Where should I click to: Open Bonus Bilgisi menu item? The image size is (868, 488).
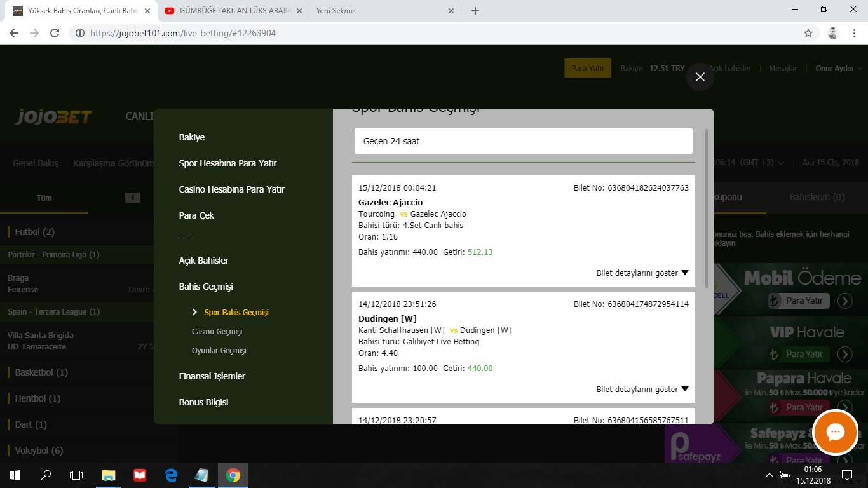coord(203,402)
